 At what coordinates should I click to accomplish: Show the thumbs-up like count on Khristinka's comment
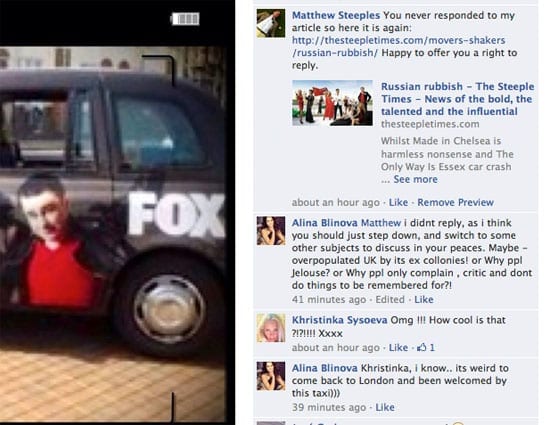pos(425,348)
